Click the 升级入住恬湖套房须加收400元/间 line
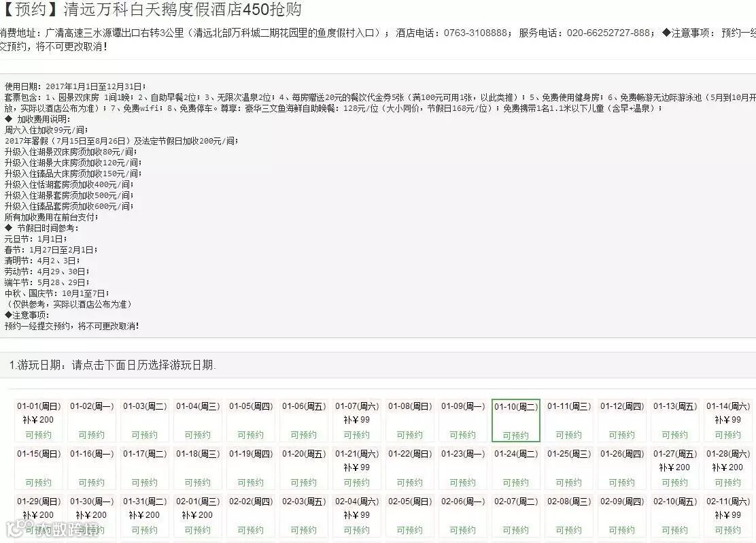Viewport: 756px width, 543px height. 69,184
